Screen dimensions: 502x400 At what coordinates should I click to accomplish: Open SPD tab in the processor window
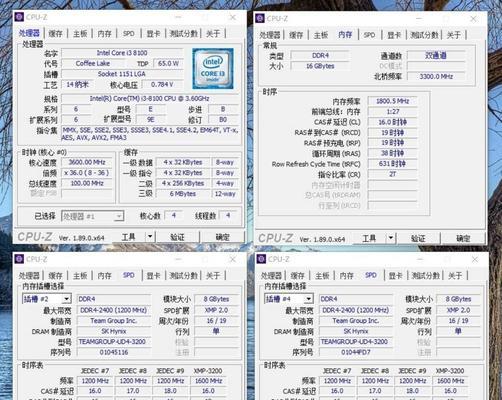coord(129,33)
